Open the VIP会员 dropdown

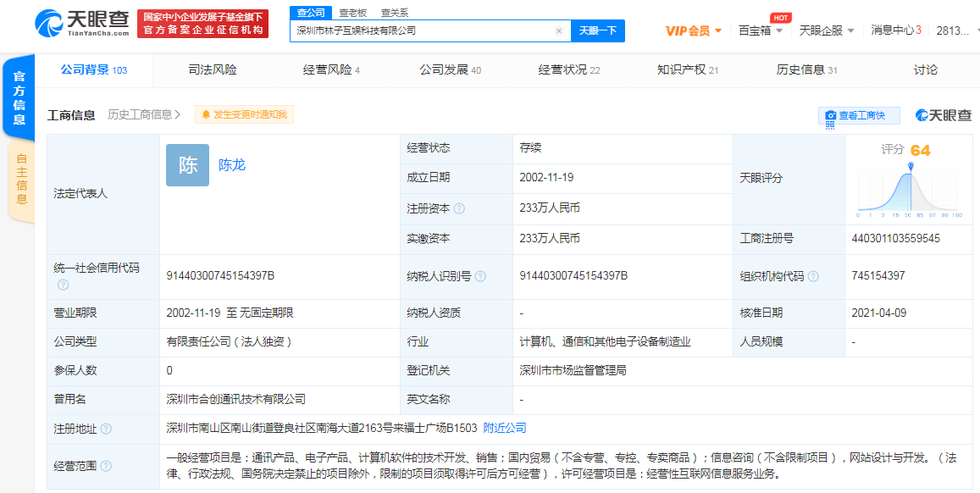(x=693, y=30)
